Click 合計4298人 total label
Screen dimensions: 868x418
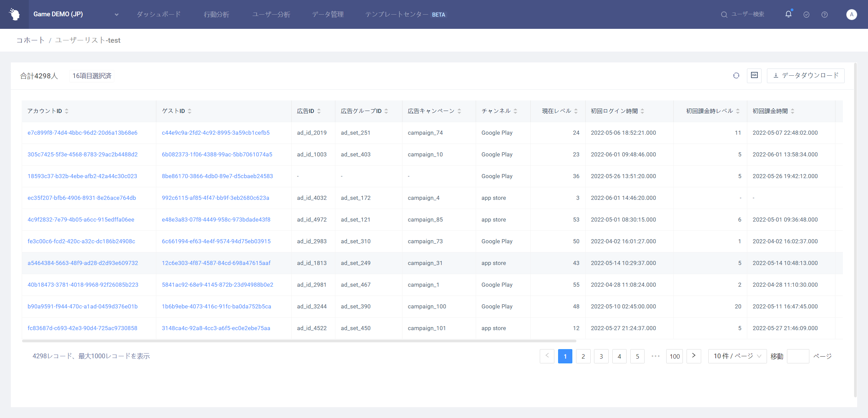tap(39, 76)
